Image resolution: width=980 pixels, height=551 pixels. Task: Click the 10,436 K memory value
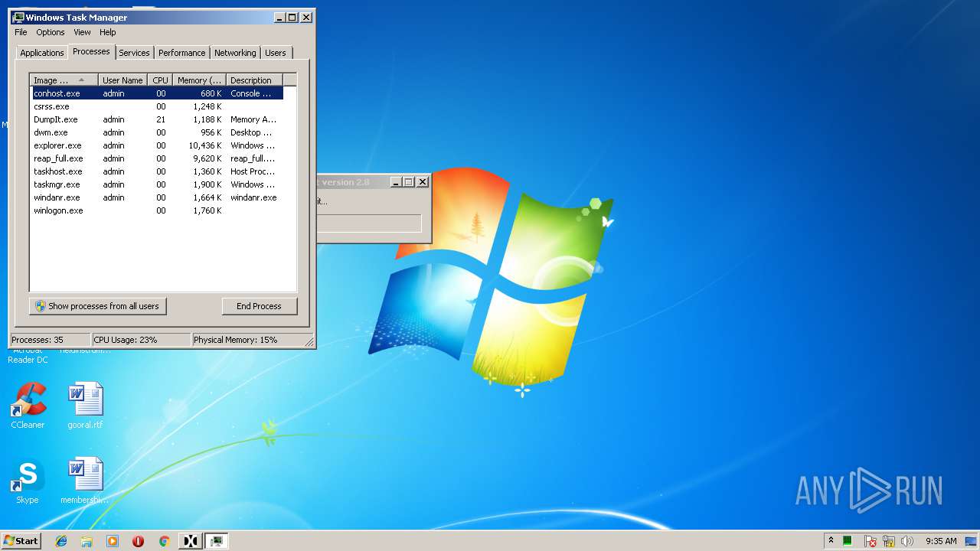point(204,145)
